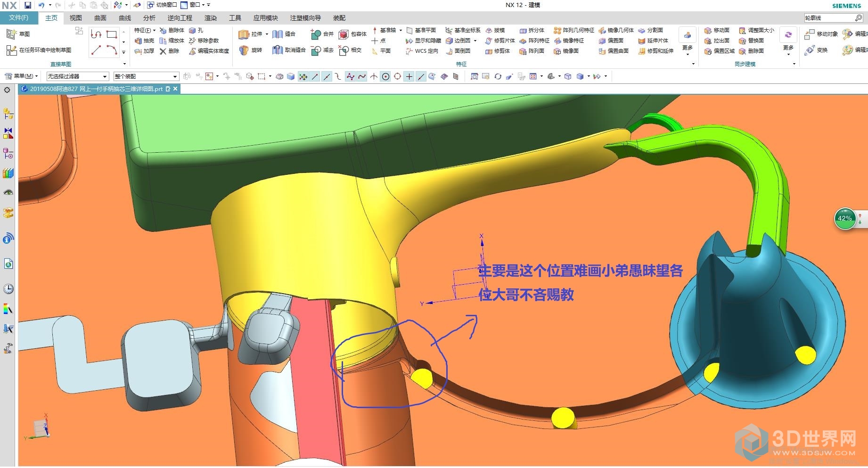Click the Trim Body (修剪体) tool
This screenshot has height=468, width=868.
(x=497, y=51)
